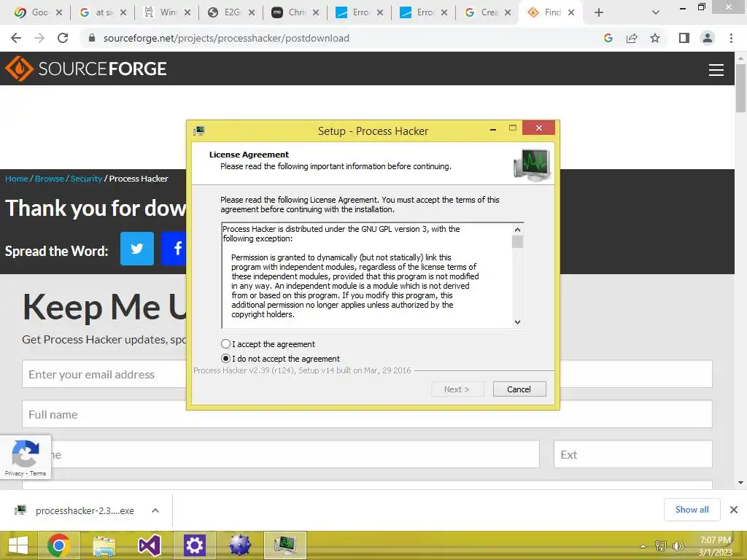The height and width of the screenshot is (560, 747).
Task: Click the reCAPTCHA Terms link
Action: (x=38, y=473)
